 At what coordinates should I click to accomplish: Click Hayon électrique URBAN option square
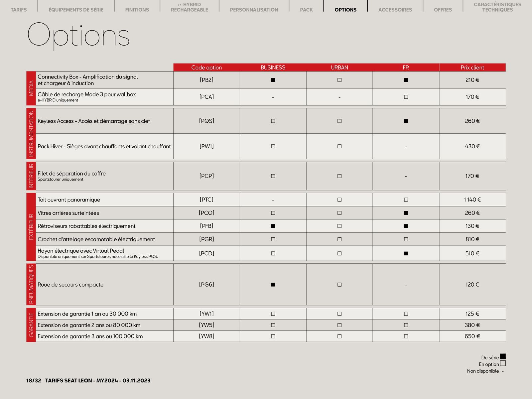[339, 253]
